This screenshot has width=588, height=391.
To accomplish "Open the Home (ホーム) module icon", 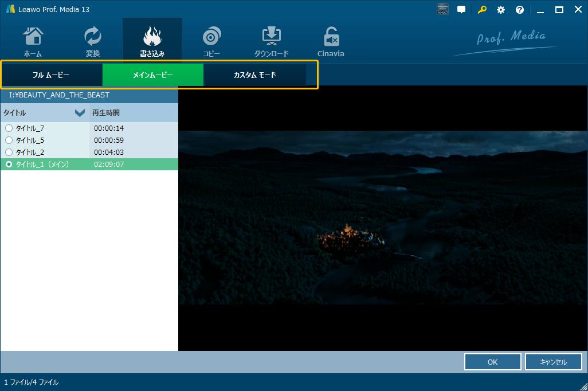I will pyautogui.click(x=33, y=38).
